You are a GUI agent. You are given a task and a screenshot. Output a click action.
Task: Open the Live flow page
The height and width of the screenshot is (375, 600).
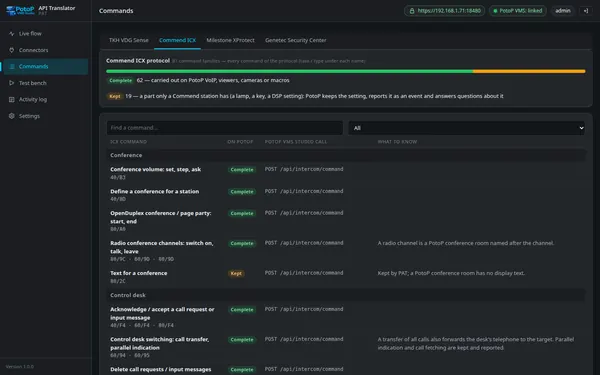[x=46, y=34]
